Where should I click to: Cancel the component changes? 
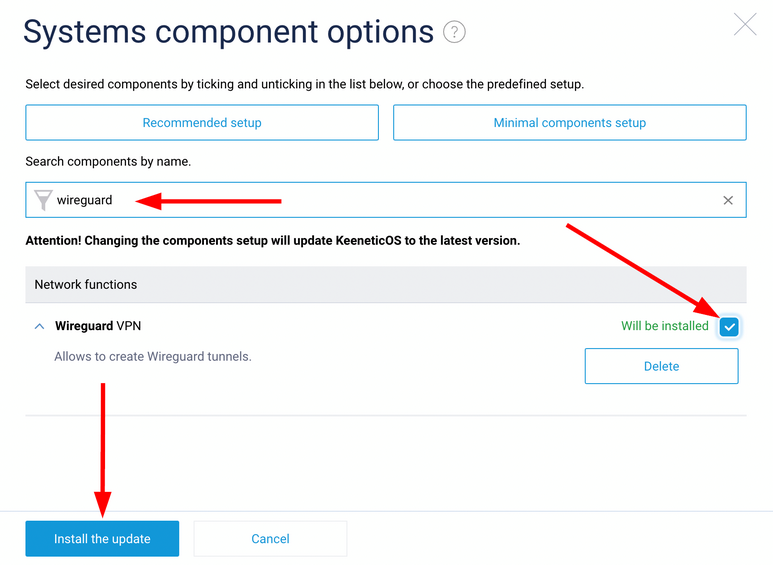click(270, 538)
